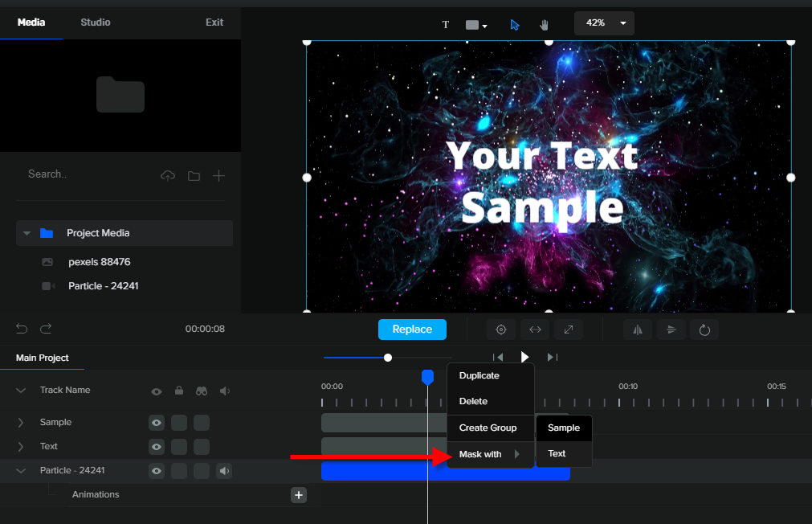The image size is (812, 524).
Task: Open the Main Project tab
Action: 42,358
